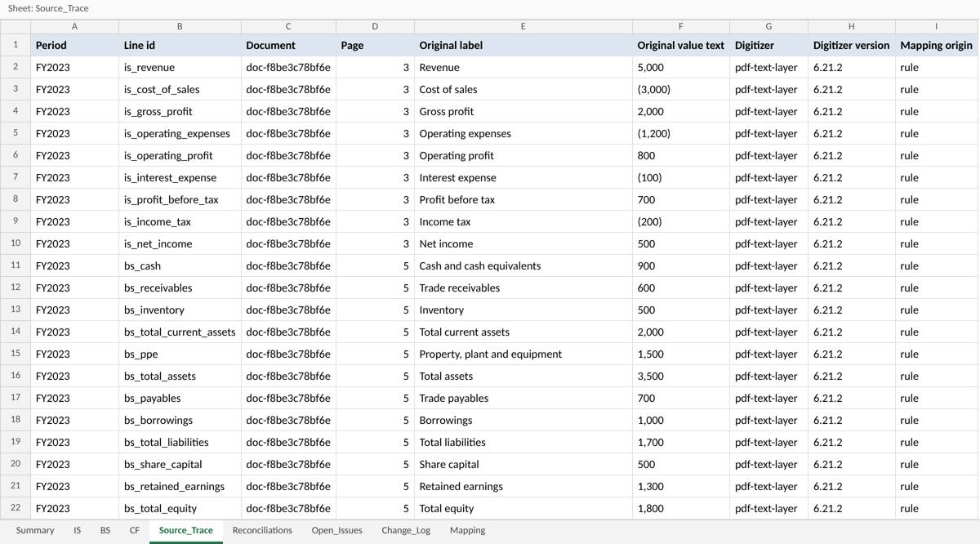Screen dimensions: 980x544
Task: Select the is_operating_profit cell
Action: tap(180, 155)
